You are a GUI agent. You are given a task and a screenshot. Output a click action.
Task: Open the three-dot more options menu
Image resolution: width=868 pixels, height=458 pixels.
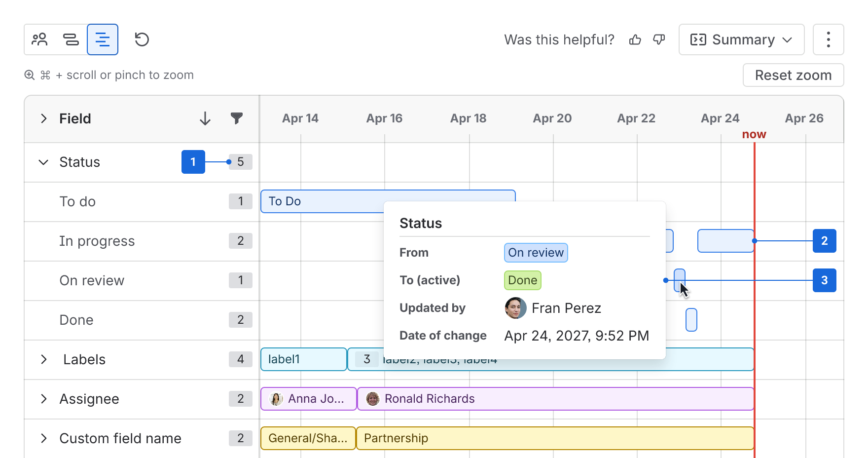point(829,39)
